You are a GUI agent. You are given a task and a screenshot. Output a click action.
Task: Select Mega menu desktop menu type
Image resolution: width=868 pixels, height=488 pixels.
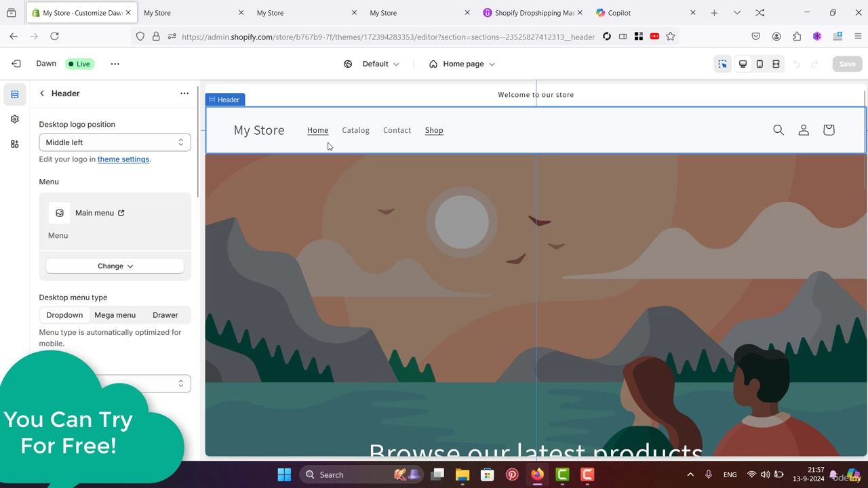point(115,315)
